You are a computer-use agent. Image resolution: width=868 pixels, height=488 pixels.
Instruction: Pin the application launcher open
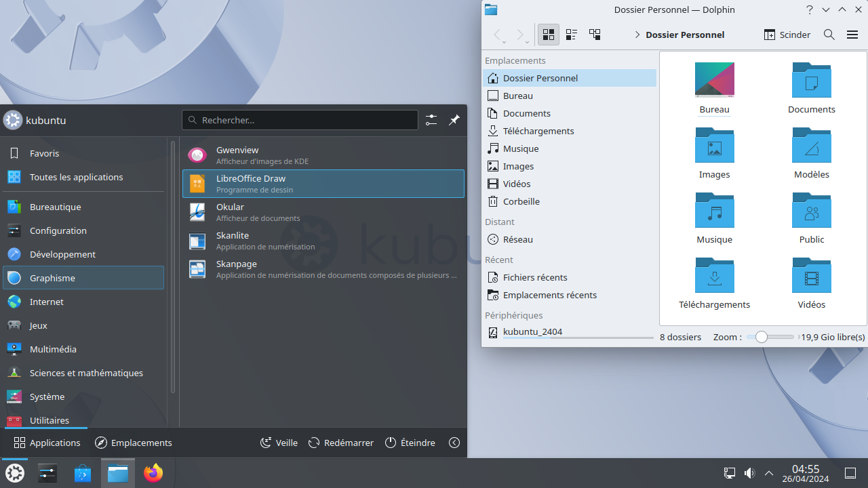coord(454,120)
